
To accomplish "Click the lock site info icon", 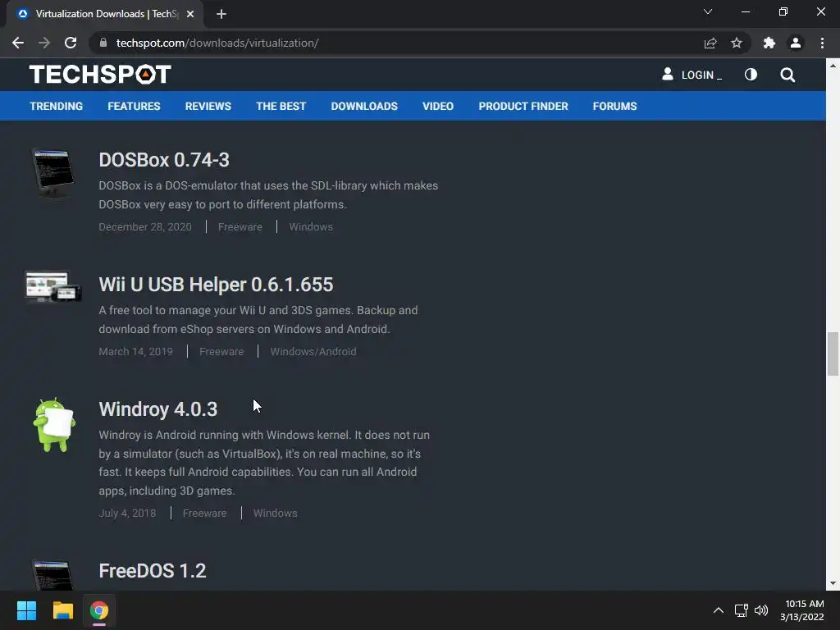I will click(x=103, y=43).
